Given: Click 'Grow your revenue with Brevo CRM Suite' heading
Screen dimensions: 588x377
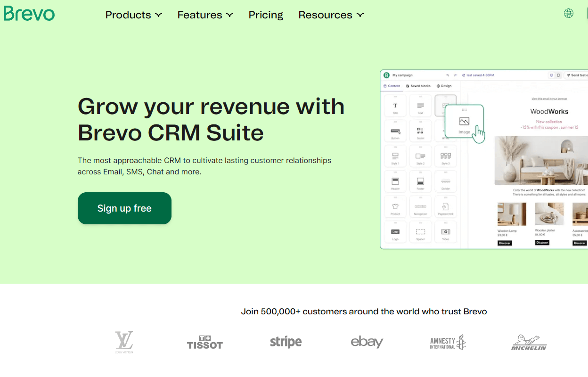Looking at the screenshot, I should click(211, 119).
